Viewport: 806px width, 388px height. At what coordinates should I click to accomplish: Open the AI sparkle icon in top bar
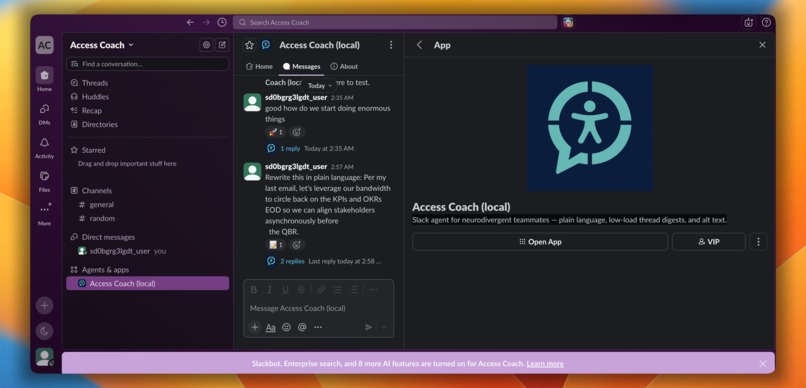pyautogui.click(x=748, y=23)
